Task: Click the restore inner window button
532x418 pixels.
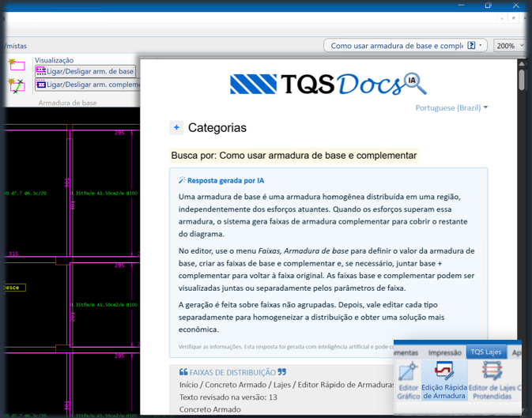Action: (514, 18)
